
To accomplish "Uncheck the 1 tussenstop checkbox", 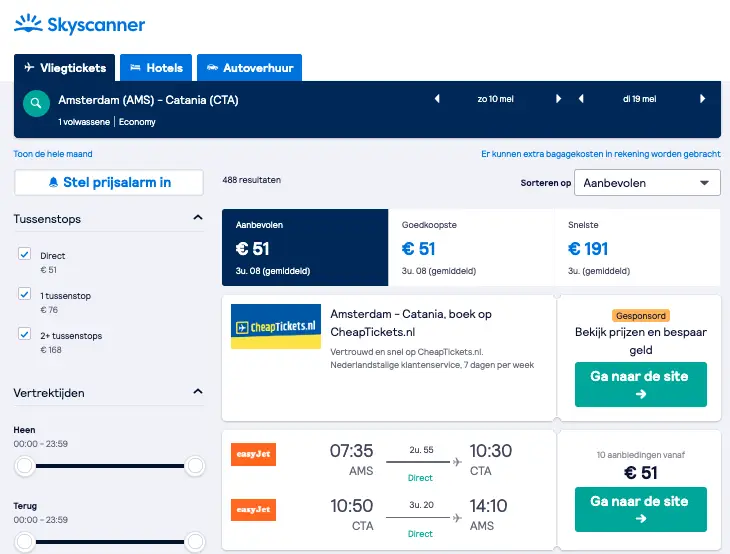I will point(25,294).
